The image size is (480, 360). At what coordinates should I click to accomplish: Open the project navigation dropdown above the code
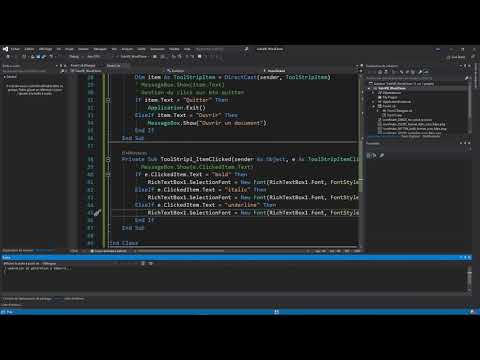click(117, 71)
